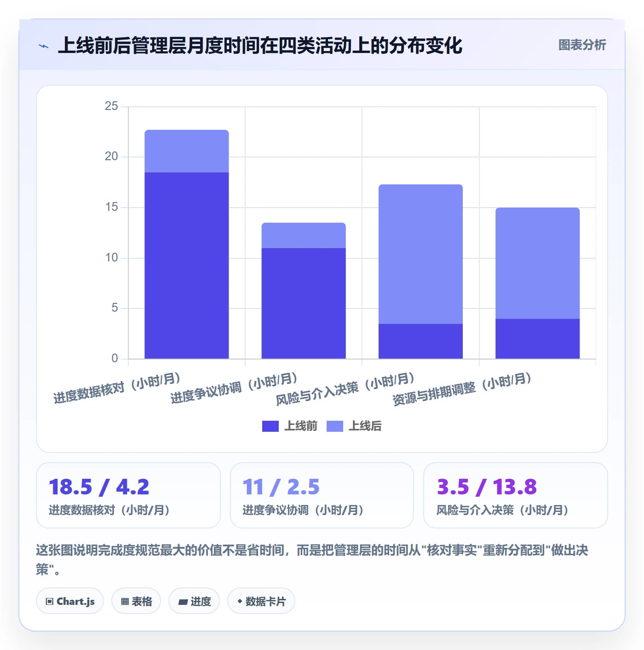Click the x-axis label 进度数据核对（小时/月）
Viewport: 644px width, 650px height.
(x=117, y=388)
